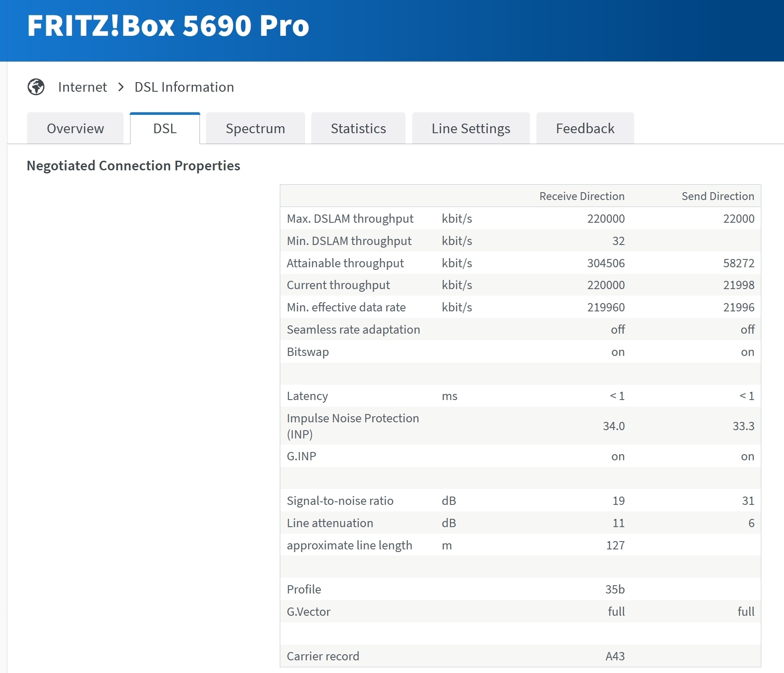Open the Internet breadcrumb link
Image resolution: width=784 pixels, height=673 pixels.
83,87
